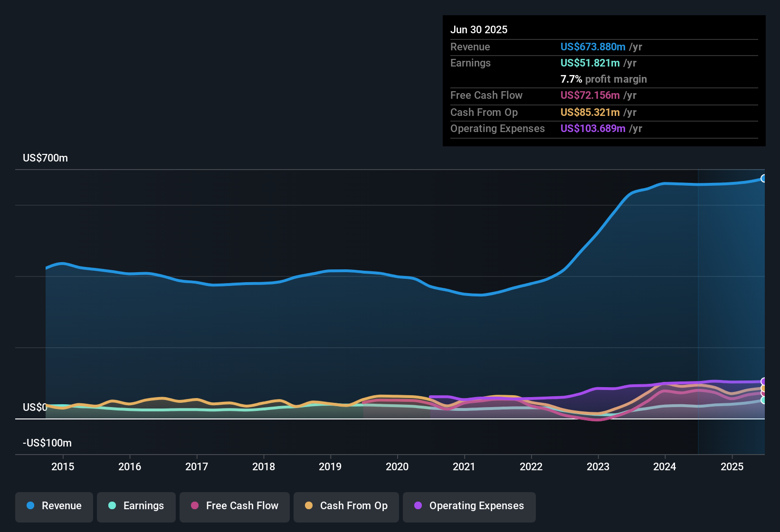Toggle the Cash From Op legend button
This screenshot has height=532, width=780.
pyautogui.click(x=346, y=507)
